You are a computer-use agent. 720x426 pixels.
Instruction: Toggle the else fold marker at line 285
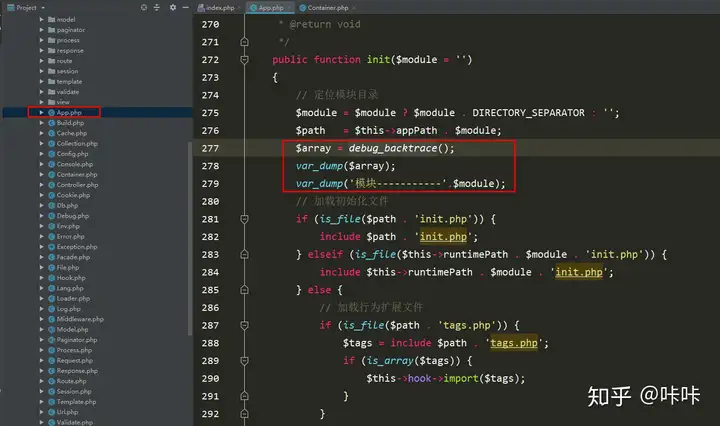[x=244, y=290]
